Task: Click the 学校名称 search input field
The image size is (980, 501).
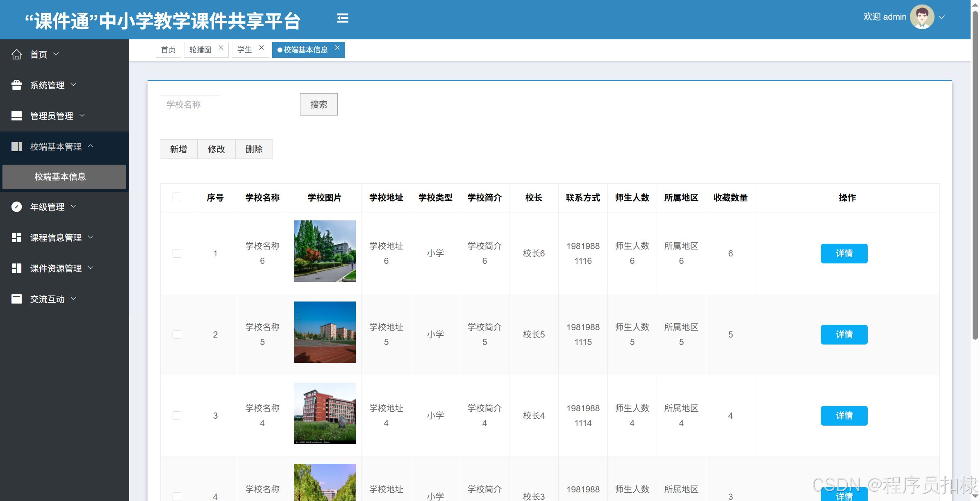Action: point(190,104)
